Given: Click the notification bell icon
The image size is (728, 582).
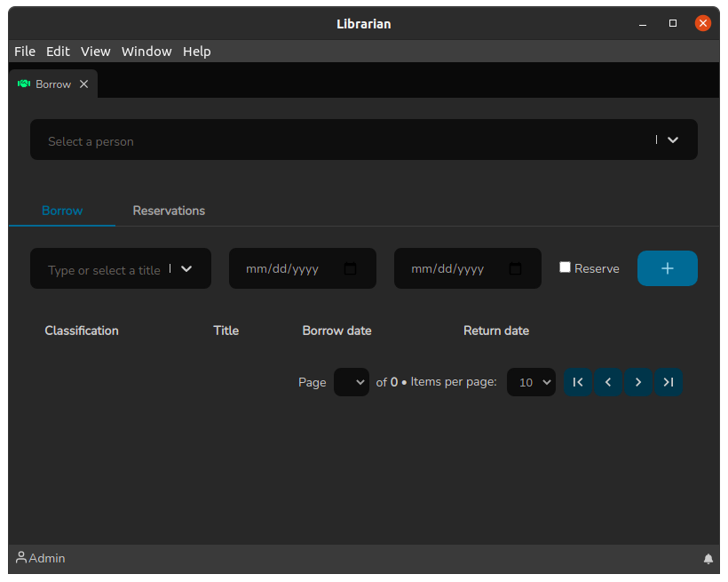Looking at the screenshot, I should pos(708,558).
